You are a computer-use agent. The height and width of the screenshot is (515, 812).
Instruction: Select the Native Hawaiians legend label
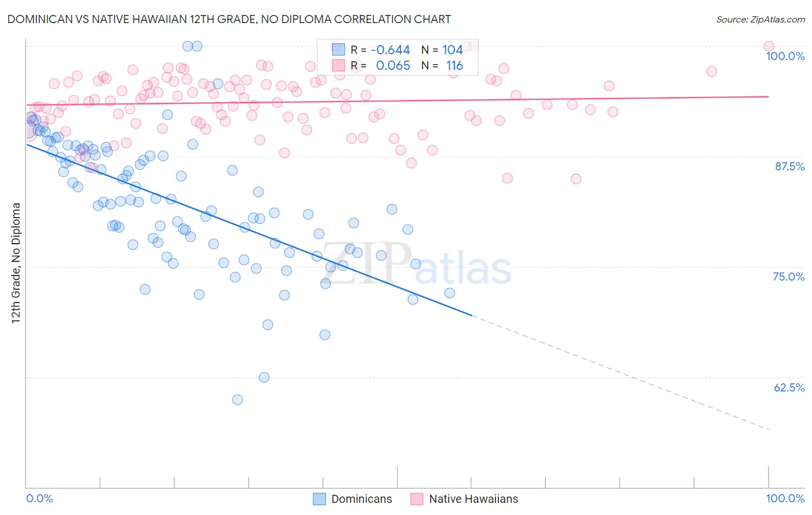(x=474, y=499)
